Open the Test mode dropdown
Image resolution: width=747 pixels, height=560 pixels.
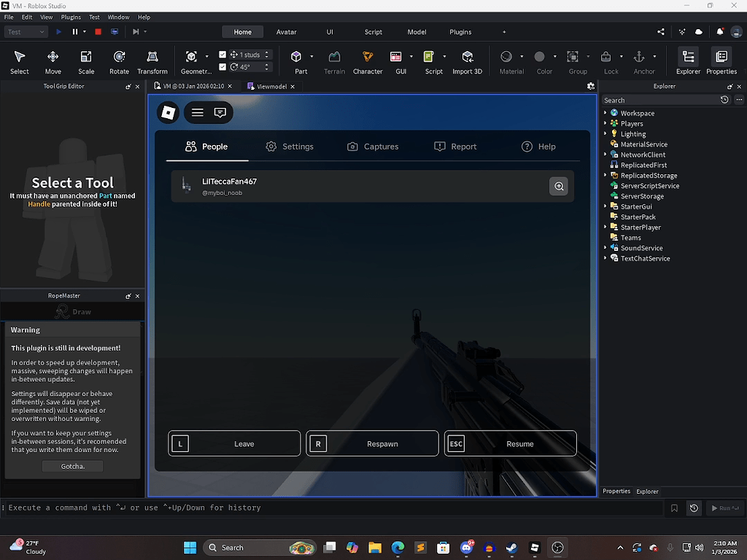(26, 31)
